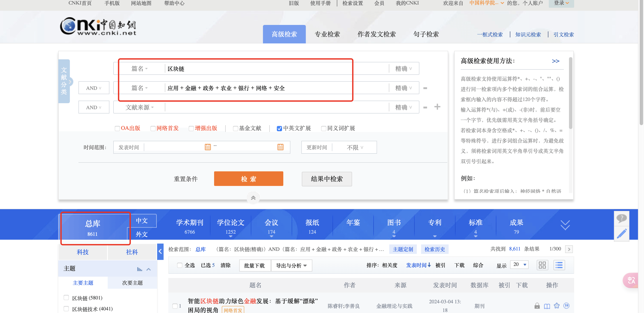Image resolution: width=644 pixels, height=313 pixels.
Task: Expand more database types chevron
Action: click(565, 225)
